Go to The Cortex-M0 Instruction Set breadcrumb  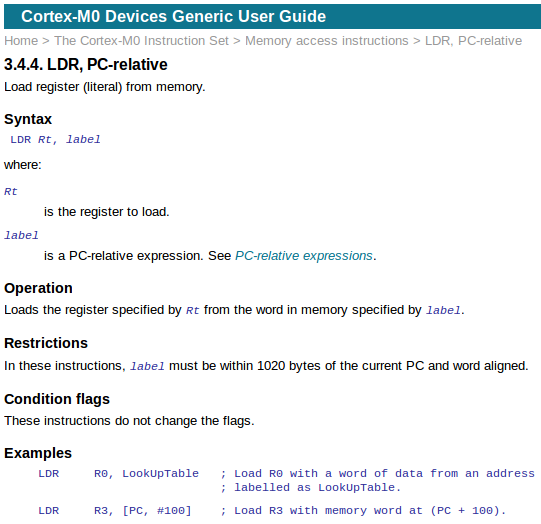[141, 41]
